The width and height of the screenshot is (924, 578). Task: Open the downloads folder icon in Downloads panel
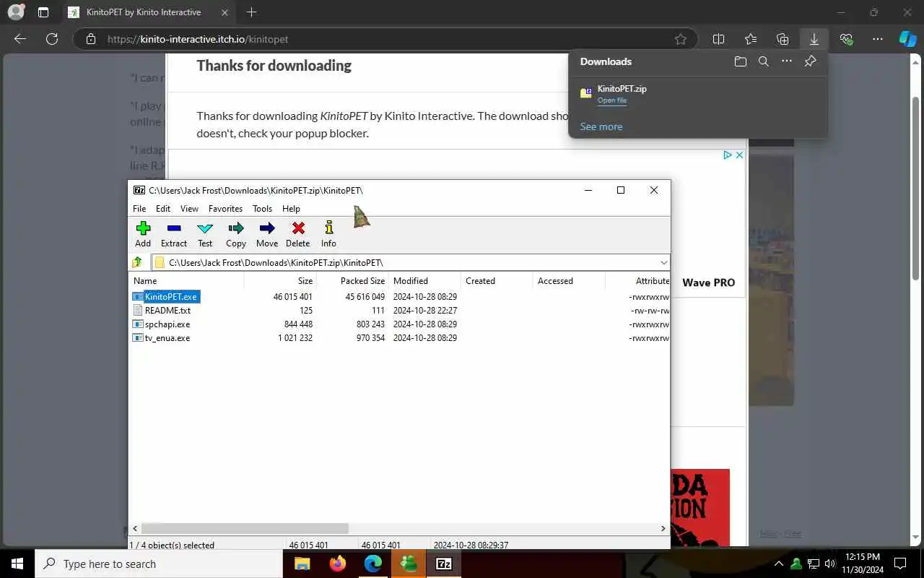741,61
